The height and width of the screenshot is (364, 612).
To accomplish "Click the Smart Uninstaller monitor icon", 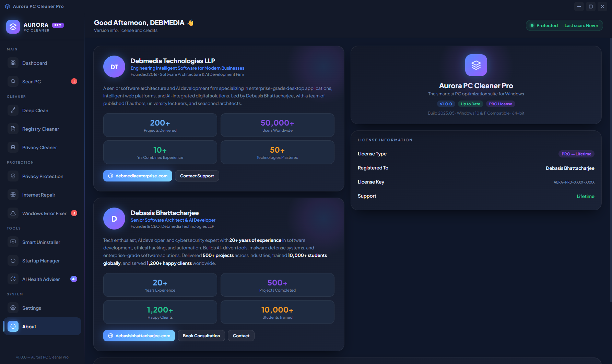I will click(13, 242).
